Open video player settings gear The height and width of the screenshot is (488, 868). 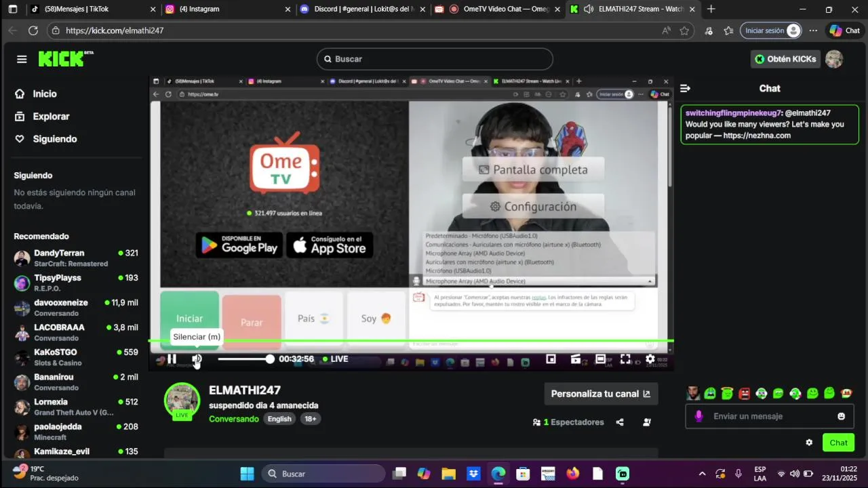pos(650,359)
